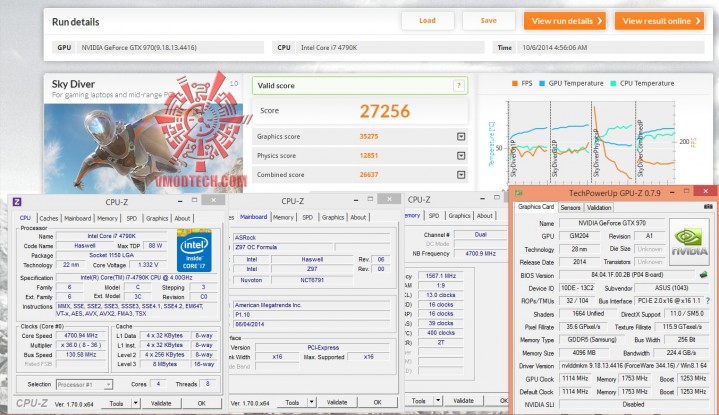Switch to GPU-Z Sensors tab

click(x=570, y=208)
